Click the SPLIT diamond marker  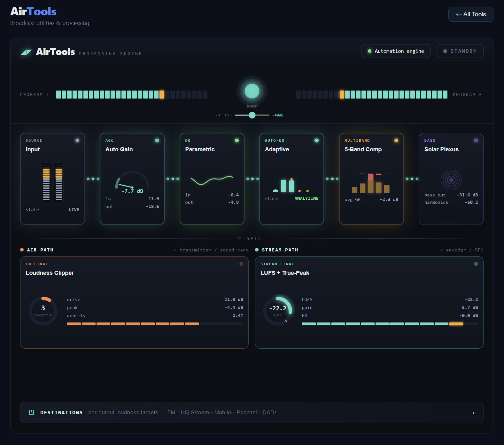pos(239,238)
